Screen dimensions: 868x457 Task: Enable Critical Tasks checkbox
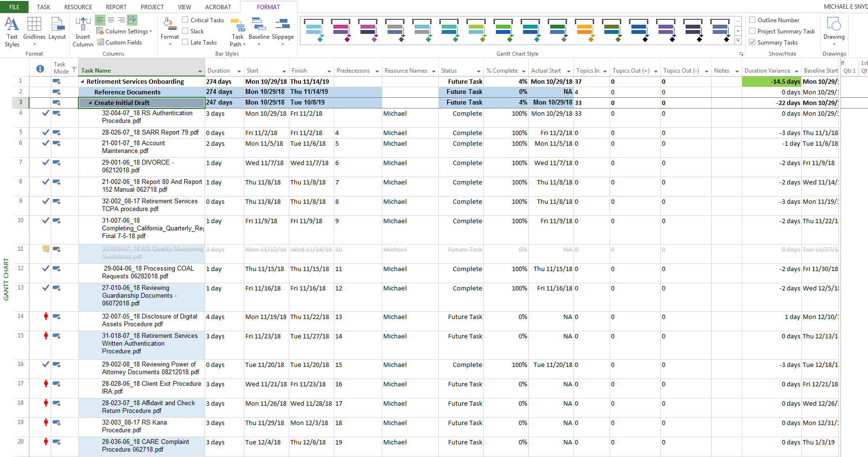pos(185,20)
